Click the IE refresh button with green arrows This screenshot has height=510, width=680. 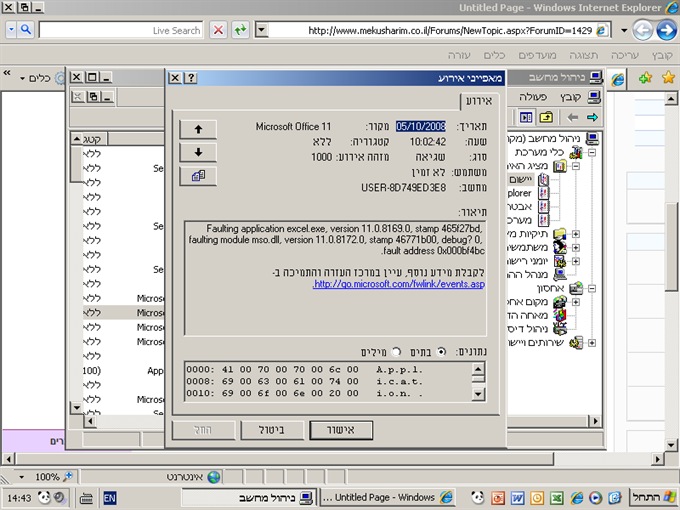point(241,30)
